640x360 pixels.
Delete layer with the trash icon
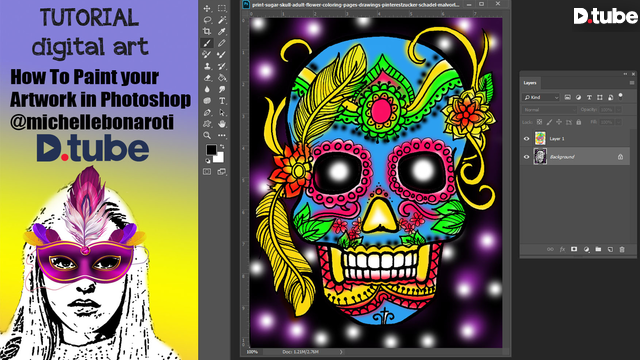[622, 249]
